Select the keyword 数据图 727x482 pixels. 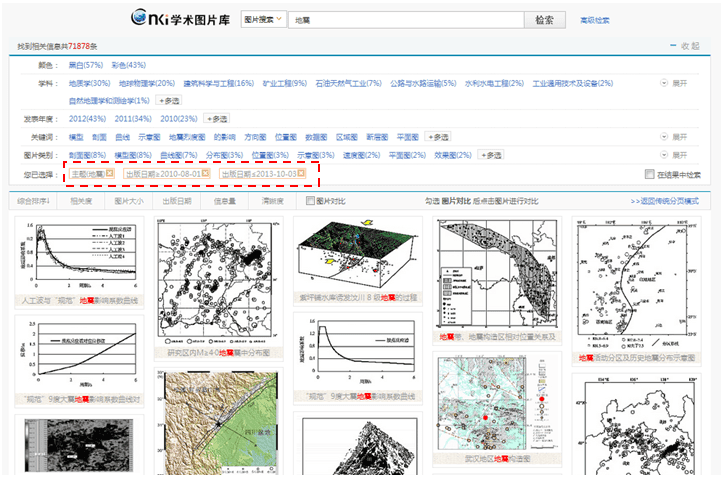pyautogui.click(x=316, y=137)
